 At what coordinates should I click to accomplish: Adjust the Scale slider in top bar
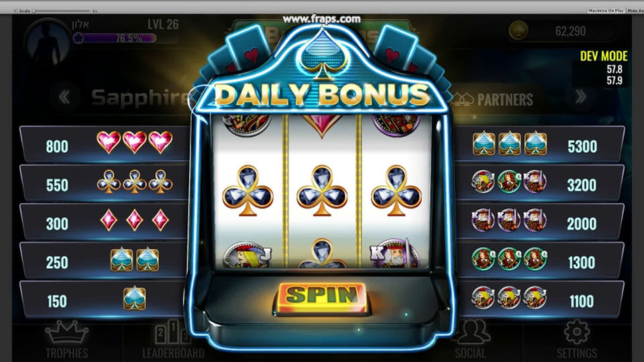[62, 11]
